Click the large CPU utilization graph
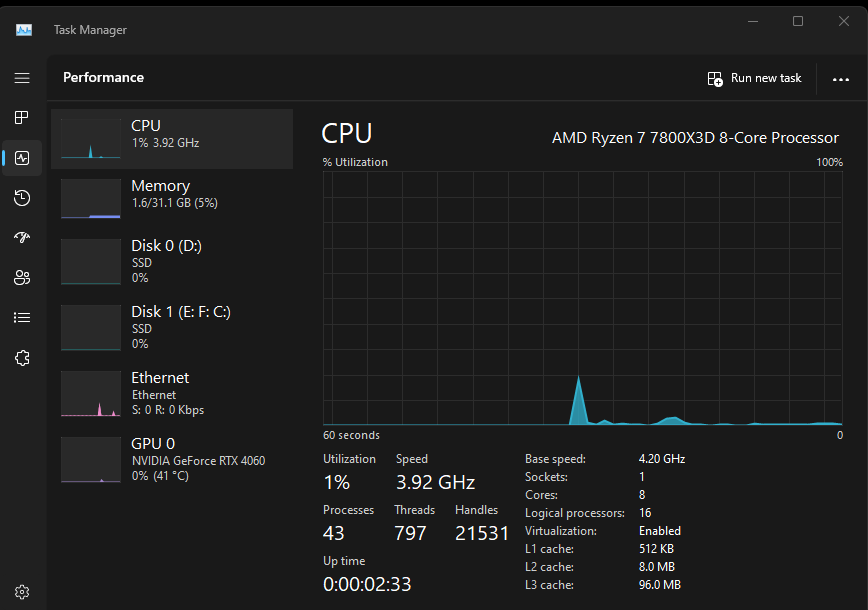The height and width of the screenshot is (610, 868). point(583,298)
